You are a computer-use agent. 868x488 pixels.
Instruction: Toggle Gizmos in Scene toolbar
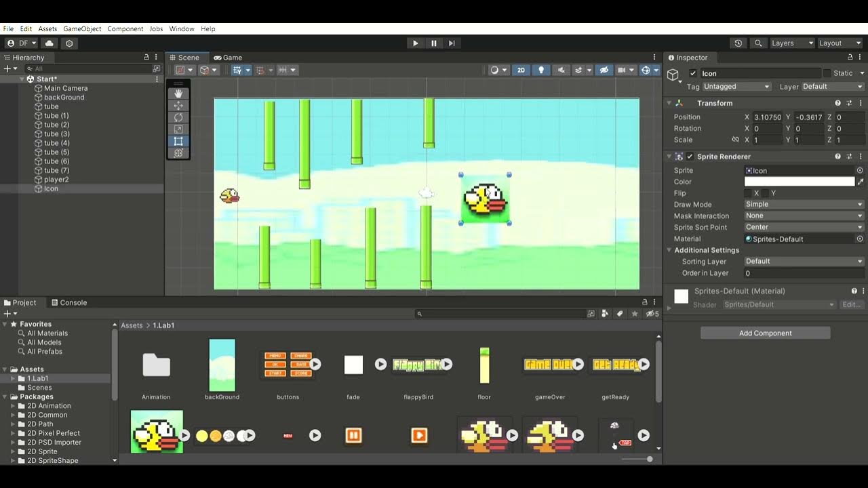point(646,70)
